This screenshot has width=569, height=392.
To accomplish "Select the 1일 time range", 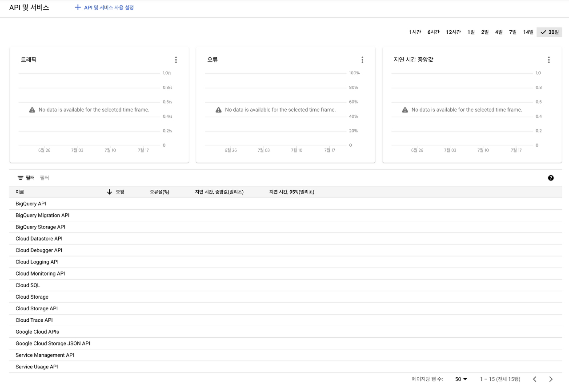I will [x=471, y=32].
